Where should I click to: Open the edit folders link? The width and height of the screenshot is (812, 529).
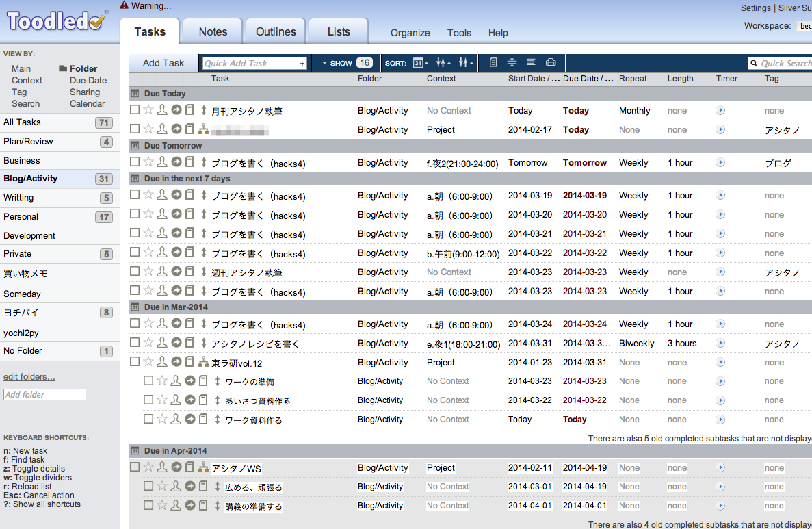[29, 376]
